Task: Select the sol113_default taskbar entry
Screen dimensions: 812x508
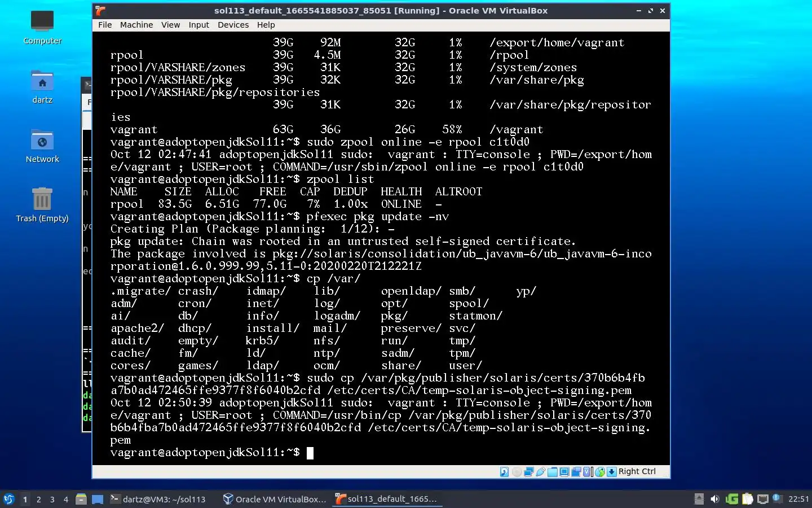Action: [387, 499]
